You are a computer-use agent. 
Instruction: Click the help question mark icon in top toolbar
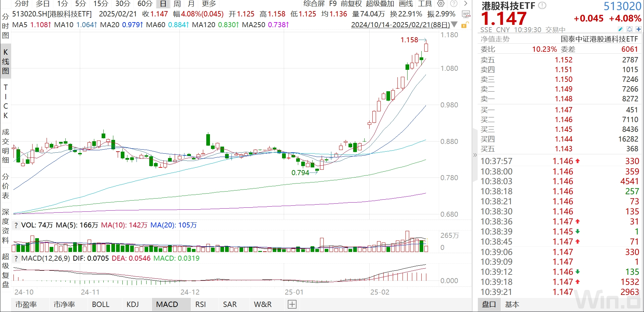(453, 4)
